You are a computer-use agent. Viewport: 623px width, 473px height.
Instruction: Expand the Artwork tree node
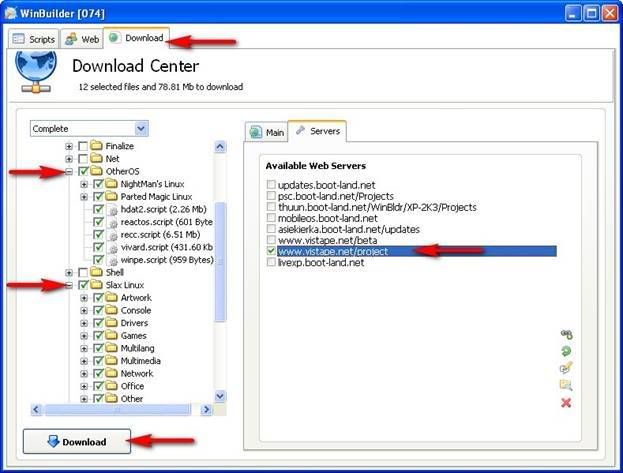(84, 298)
